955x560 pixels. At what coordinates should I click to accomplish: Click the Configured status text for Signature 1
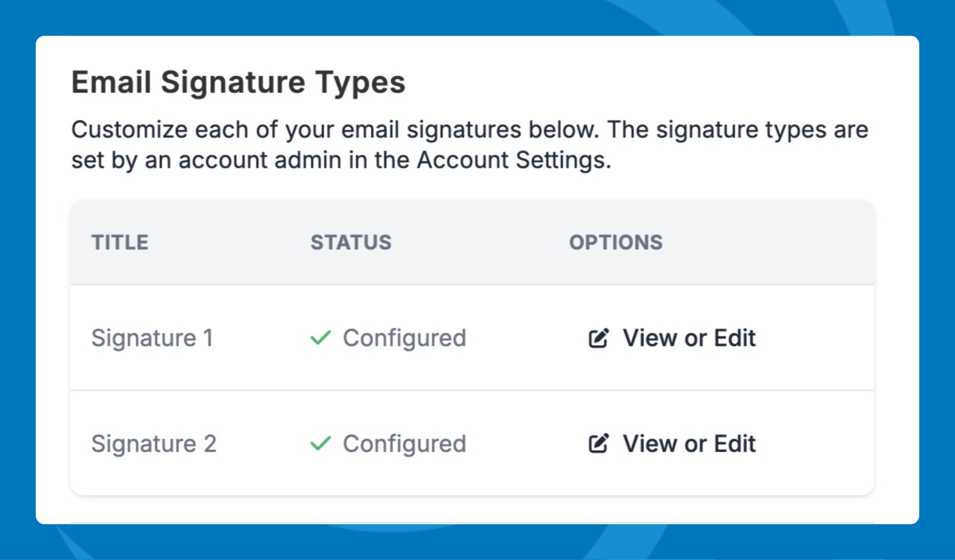[404, 338]
